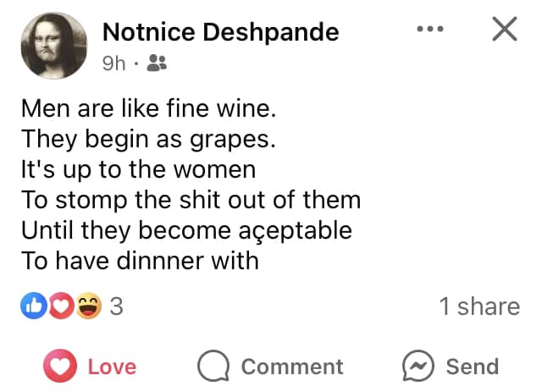Click the text "To have dinnner with"
Screen dimensions: 542x392
140,261
